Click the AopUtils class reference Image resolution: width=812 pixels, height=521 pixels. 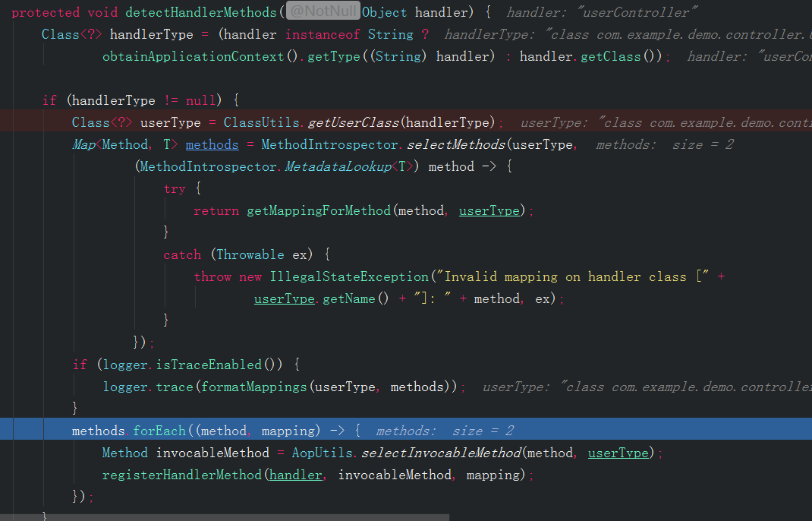[322, 453]
